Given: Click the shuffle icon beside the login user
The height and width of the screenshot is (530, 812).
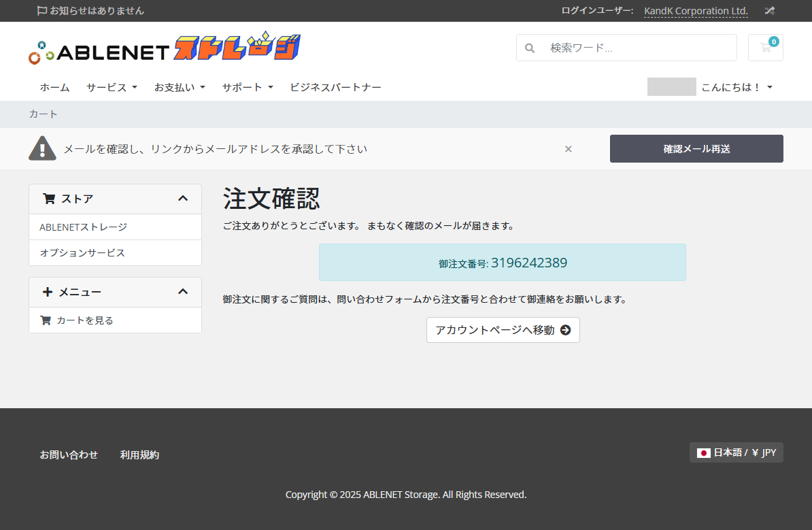Looking at the screenshot, I should point(769,11).
